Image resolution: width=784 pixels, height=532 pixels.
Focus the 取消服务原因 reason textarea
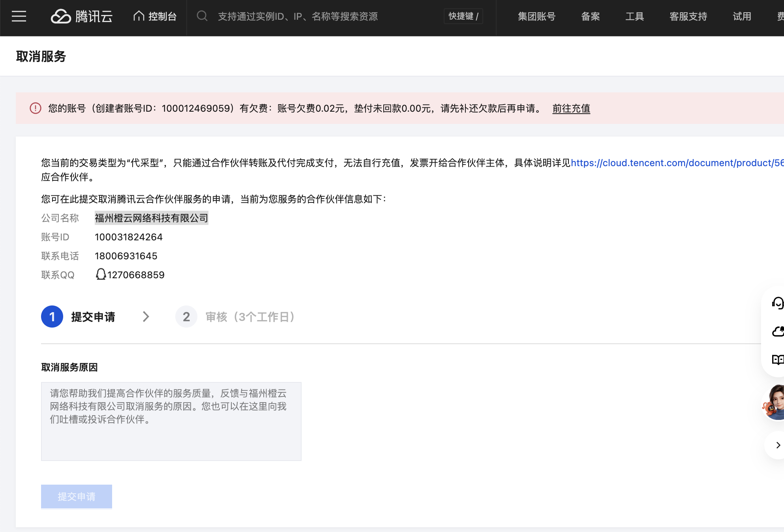point(171,421)
